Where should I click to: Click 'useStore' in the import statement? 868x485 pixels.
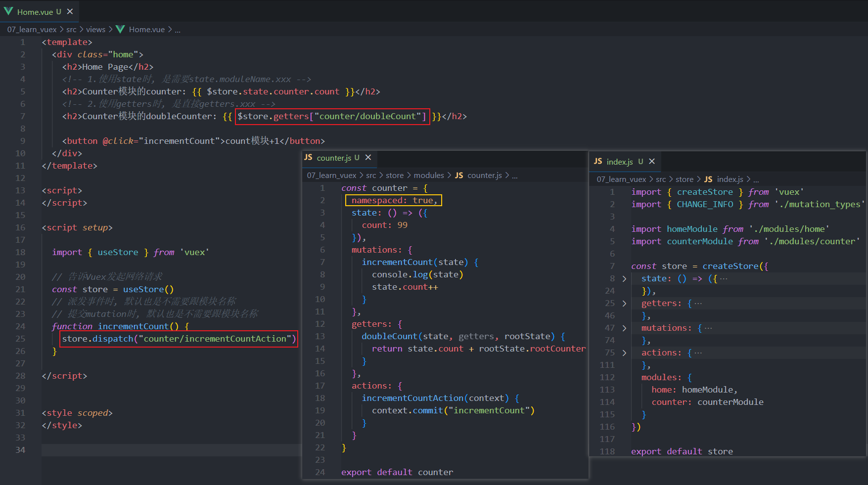click(118, 252)
